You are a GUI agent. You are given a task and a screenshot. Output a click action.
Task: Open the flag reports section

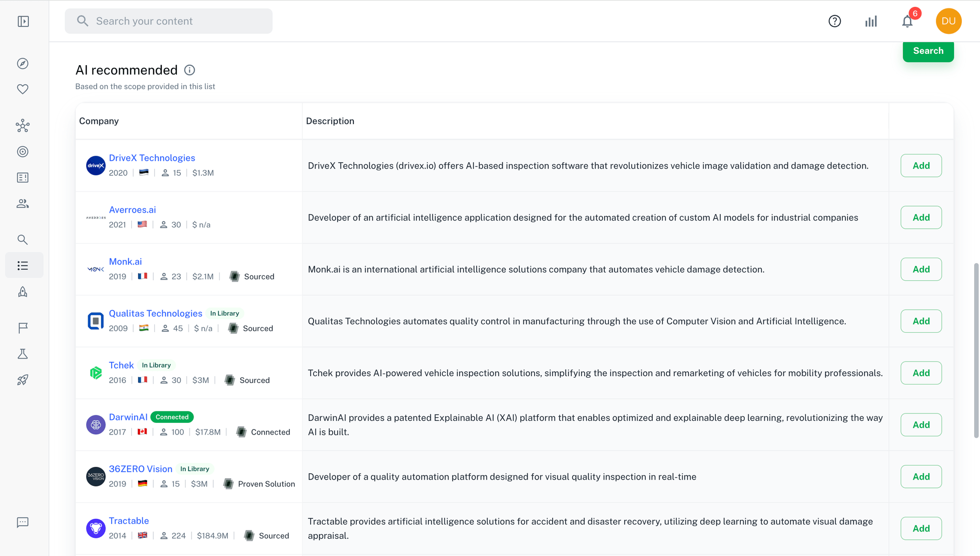point(23,328)
